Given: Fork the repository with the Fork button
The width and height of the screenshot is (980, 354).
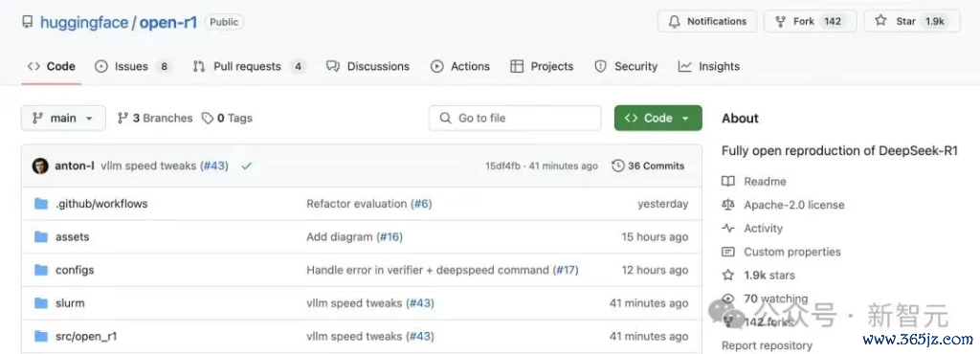Looking at the screenshot, I should click(810, 21).
